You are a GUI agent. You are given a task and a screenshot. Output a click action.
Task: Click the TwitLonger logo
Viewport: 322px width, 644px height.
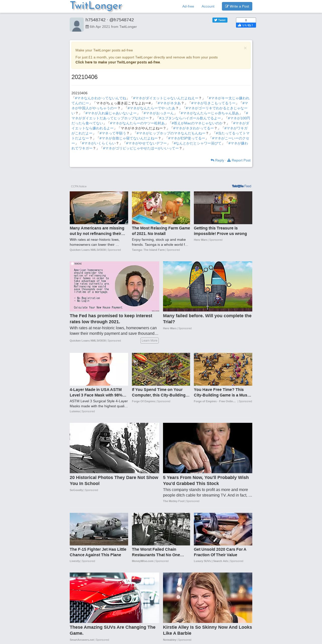(x=96, y=6)
